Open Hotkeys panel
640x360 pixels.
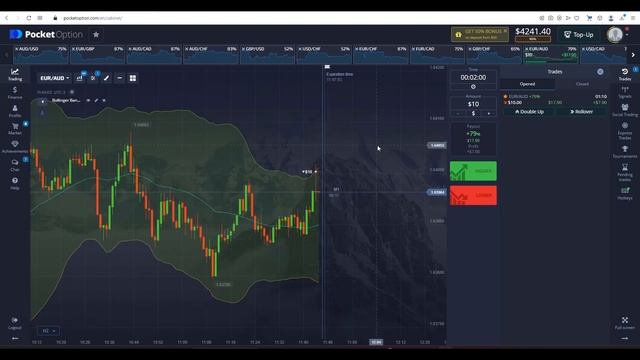[624, 193]
